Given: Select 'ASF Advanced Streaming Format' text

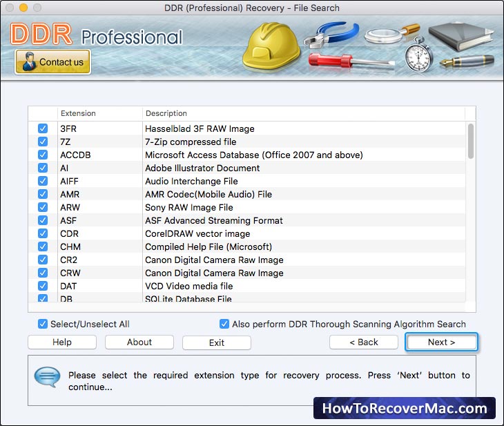Looking at the screenshot, I should click(214, 220).
